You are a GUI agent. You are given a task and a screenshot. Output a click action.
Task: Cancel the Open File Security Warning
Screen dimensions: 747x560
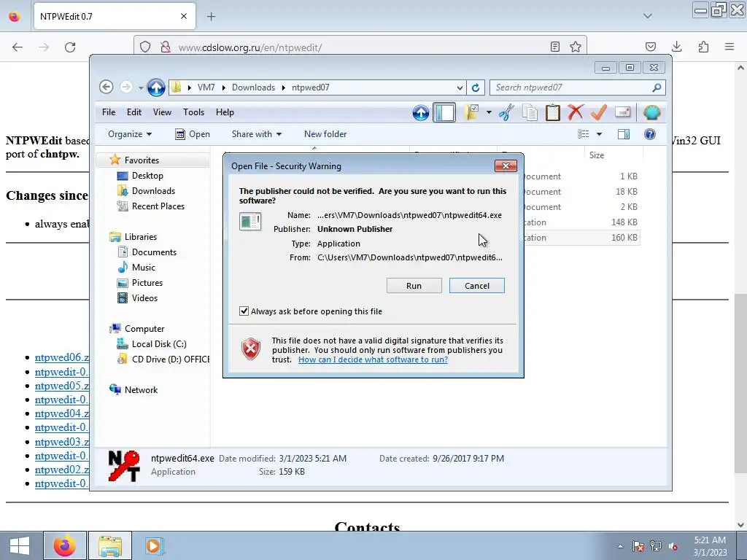pos(477,286)
